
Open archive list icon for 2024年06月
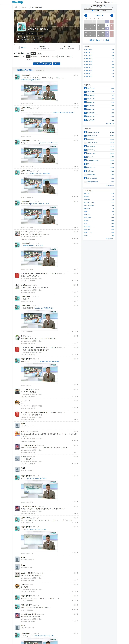tap(85, 92)
